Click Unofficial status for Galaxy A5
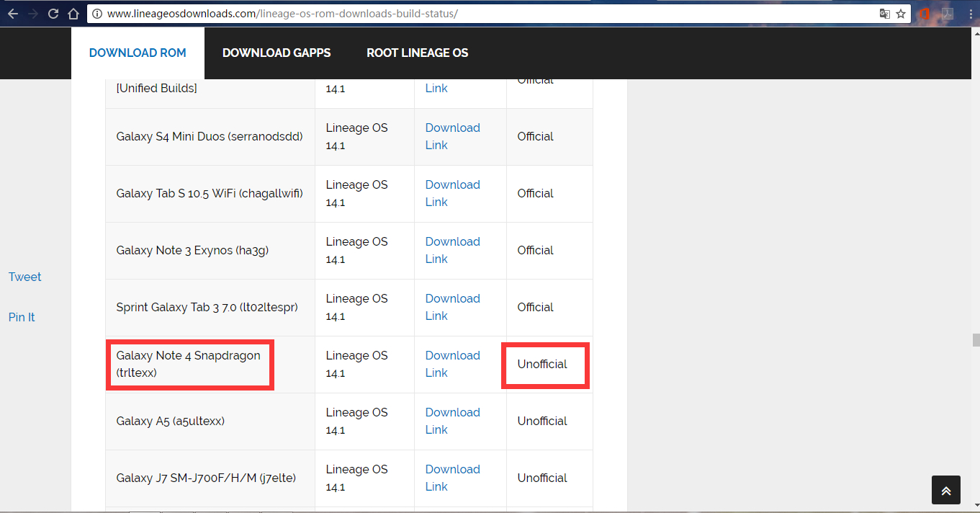 coord(542,421)
